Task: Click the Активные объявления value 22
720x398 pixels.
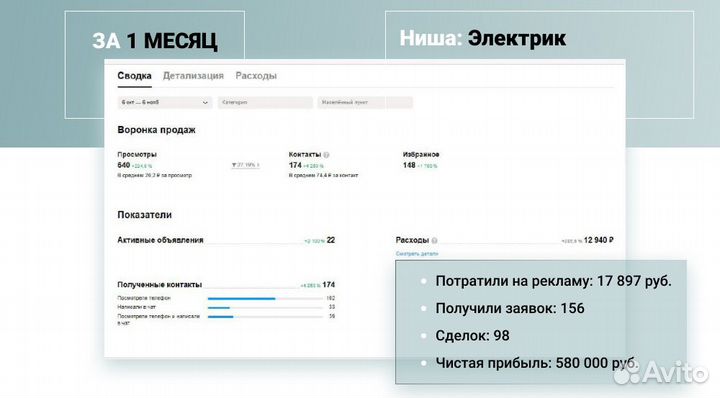Action: [331, 240]
